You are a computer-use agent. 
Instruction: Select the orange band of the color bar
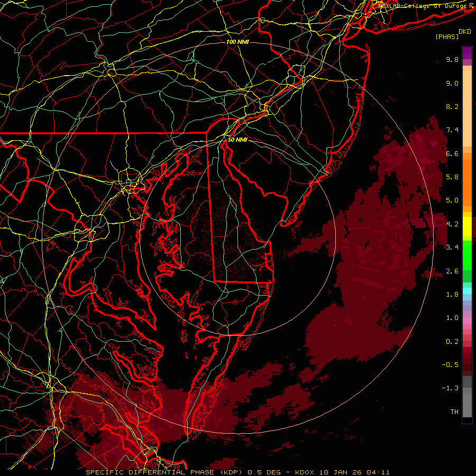click(467, 182)
